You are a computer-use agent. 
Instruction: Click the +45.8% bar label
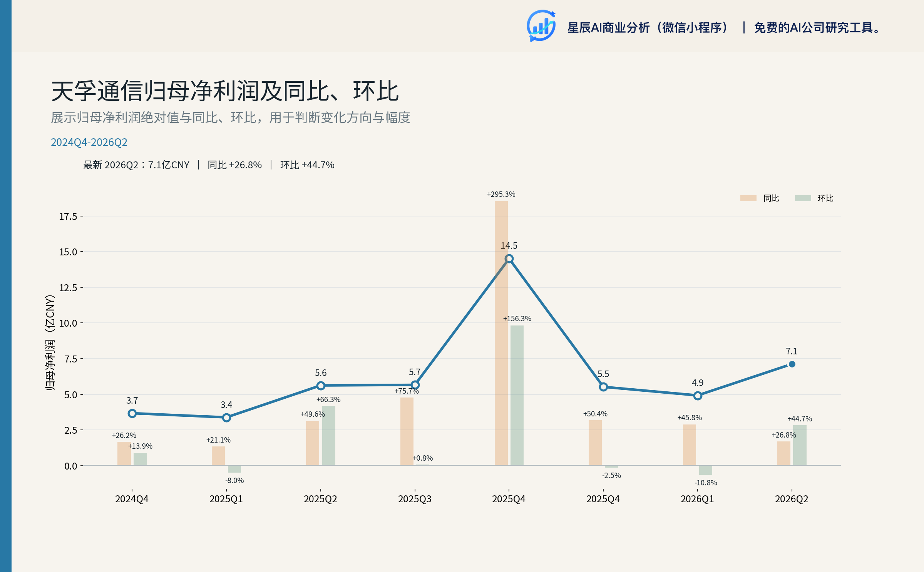click(690, 418)
